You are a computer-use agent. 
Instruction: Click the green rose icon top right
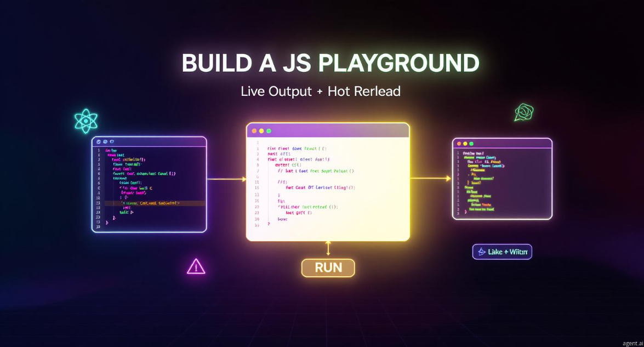tap(523, 111)
